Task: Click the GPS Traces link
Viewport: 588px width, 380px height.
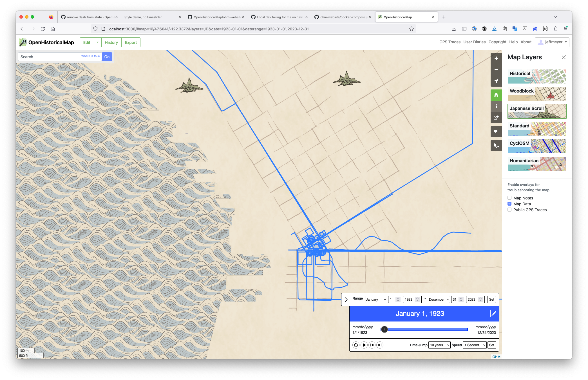Action: [450, 42]
